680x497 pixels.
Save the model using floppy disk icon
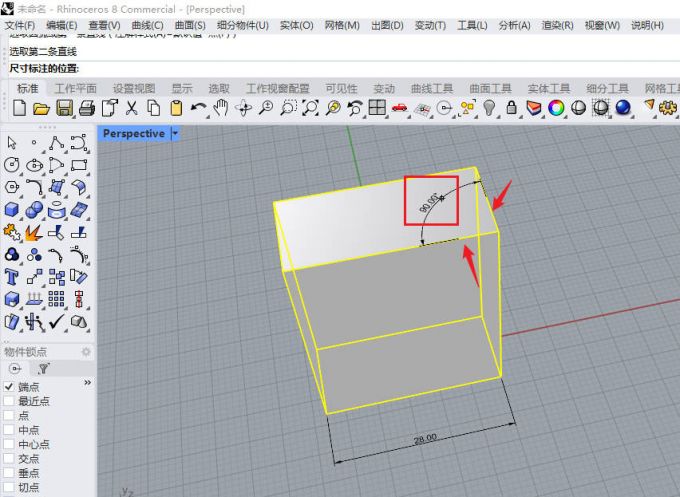click(64, 108)
